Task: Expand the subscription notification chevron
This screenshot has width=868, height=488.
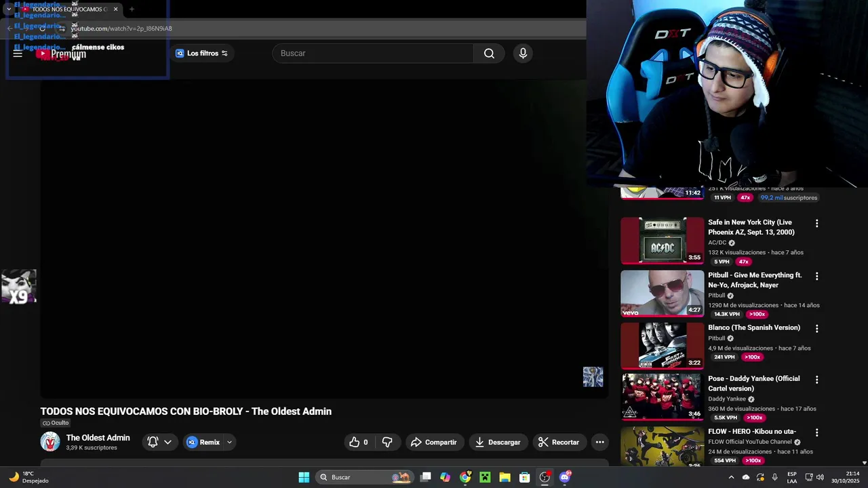Action: click(167, 442)
